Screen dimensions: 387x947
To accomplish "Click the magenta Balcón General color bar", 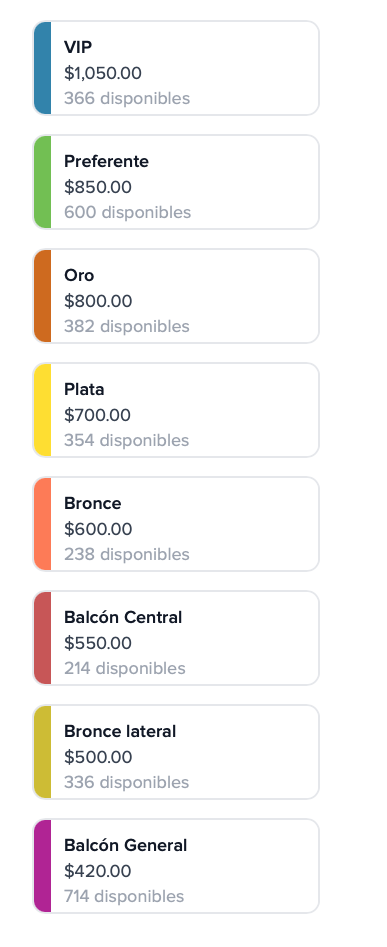I will pos(42,866).
